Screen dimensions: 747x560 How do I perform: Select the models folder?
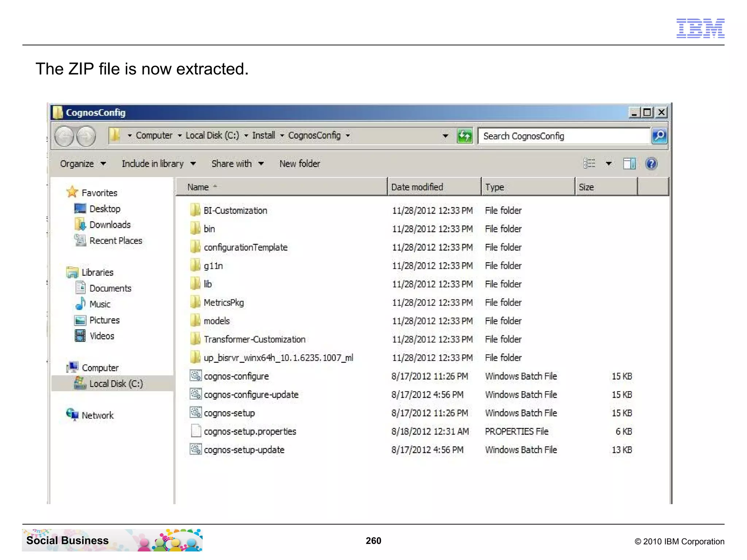(x=217, y=321)
